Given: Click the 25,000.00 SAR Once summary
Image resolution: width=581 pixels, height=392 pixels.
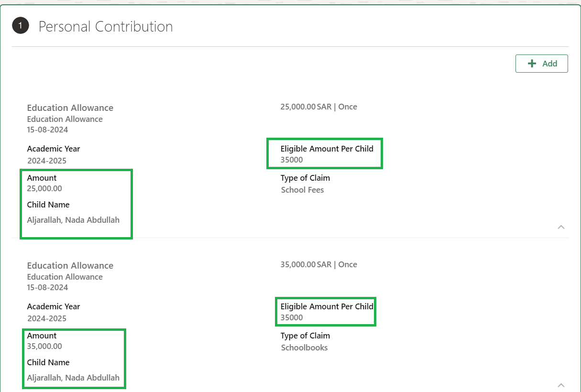Looking at the screenshot, I should coord(319,107).
